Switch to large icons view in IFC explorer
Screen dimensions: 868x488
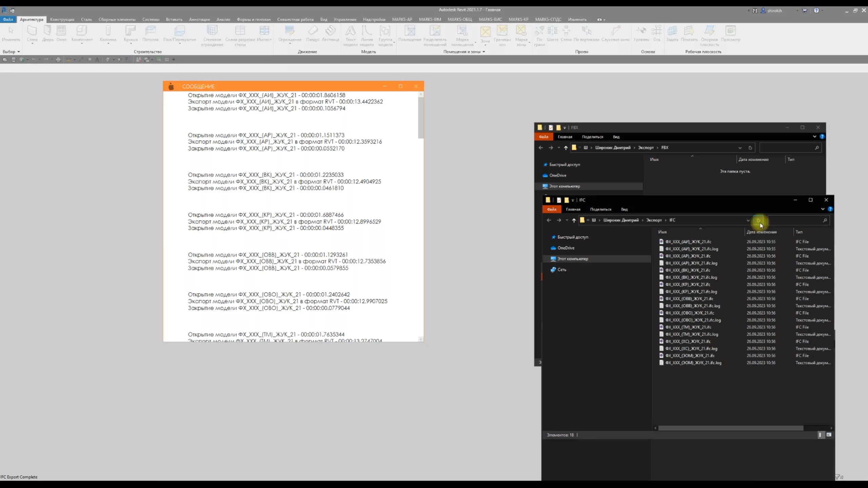pos(829,435)
